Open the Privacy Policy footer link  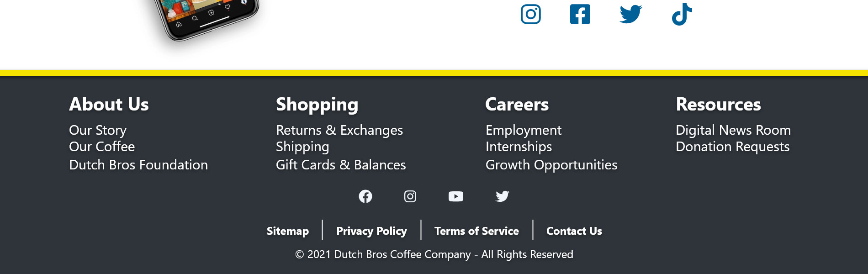coord(371,231)
